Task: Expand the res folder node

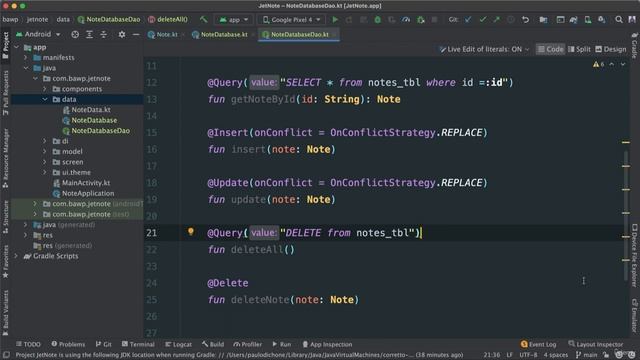Action: (x=26, y=235)
